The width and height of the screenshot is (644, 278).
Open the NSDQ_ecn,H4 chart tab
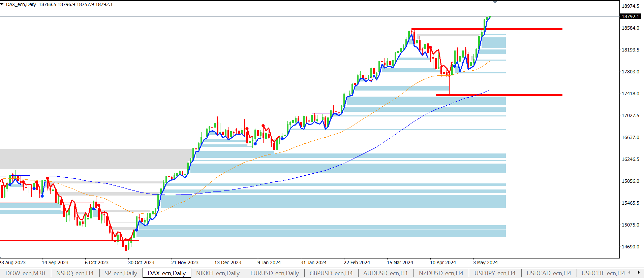click(x=75, y=273)
